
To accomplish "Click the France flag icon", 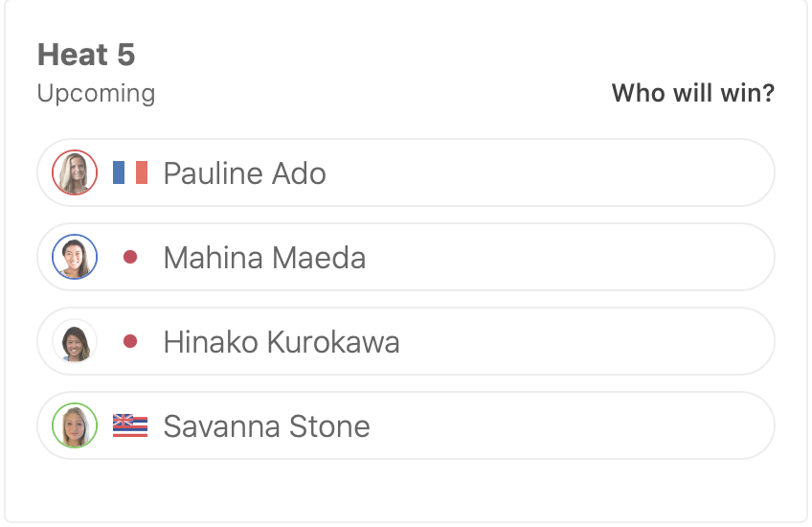I will pyautogui.click(x=130, y=172).
